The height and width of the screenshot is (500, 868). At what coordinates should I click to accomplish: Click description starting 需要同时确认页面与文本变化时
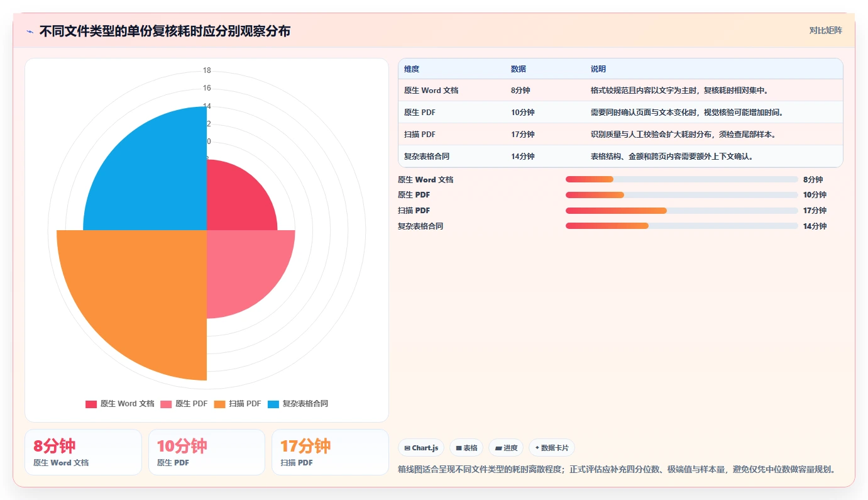686,113
